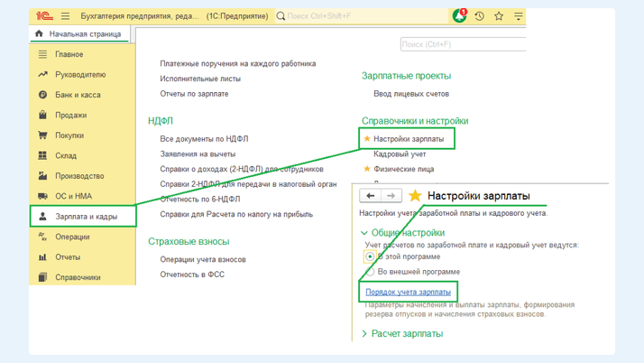This screenshot has width=644, height=363.
Task: Open the Ввод лицевых счетов link
Action: (x=411, y=94)
